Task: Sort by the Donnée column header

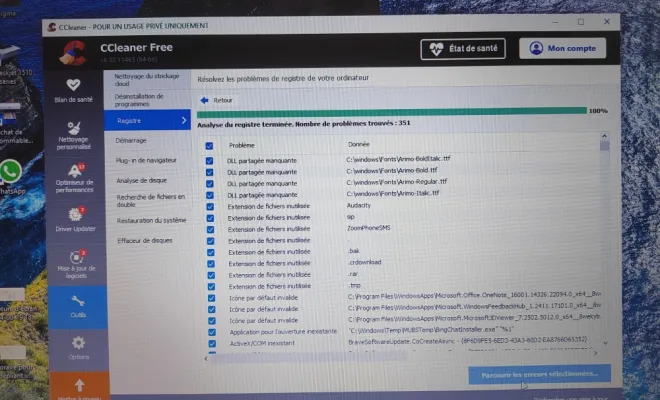Action: coord(359,144)
